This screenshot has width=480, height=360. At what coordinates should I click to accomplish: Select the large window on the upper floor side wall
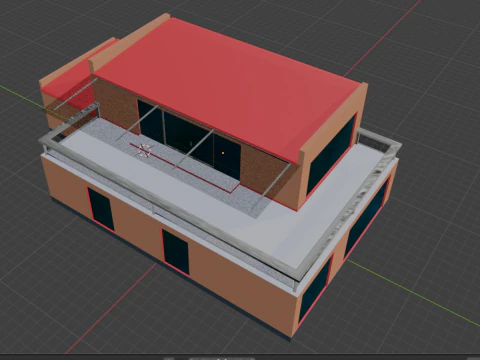pyautogui.click(x=331, y=156)
